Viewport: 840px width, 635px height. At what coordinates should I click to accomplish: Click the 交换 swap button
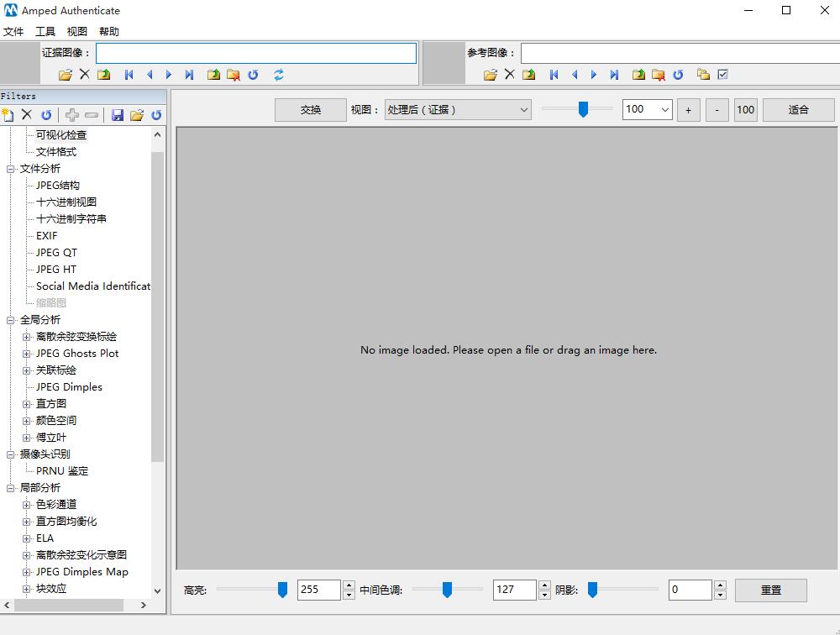coord(311,110)
